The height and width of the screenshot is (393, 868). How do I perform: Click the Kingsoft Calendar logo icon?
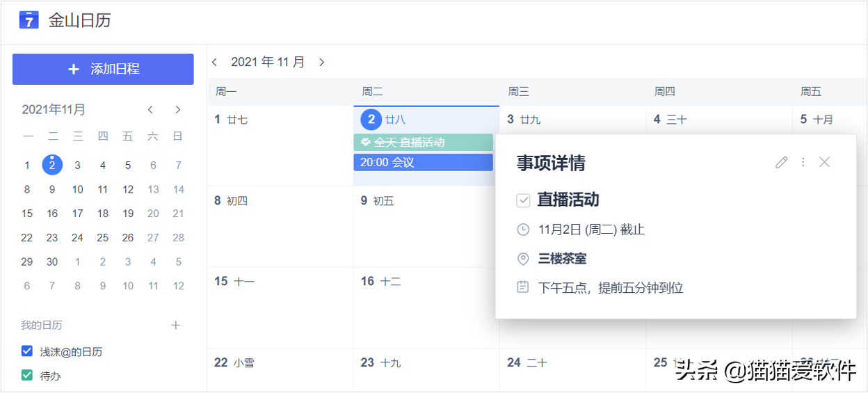[x=29, y=20]
